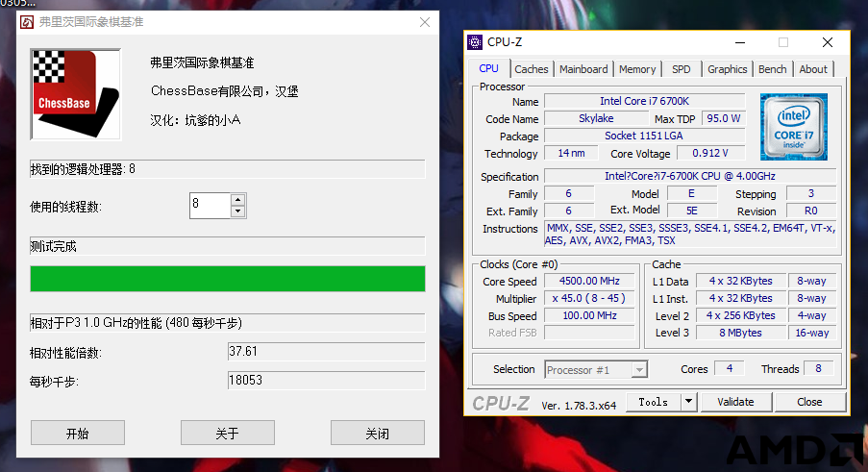Viewport: 868px width, 472px height.
Task: Click the Validate button
Action: (x=735, y=402)
